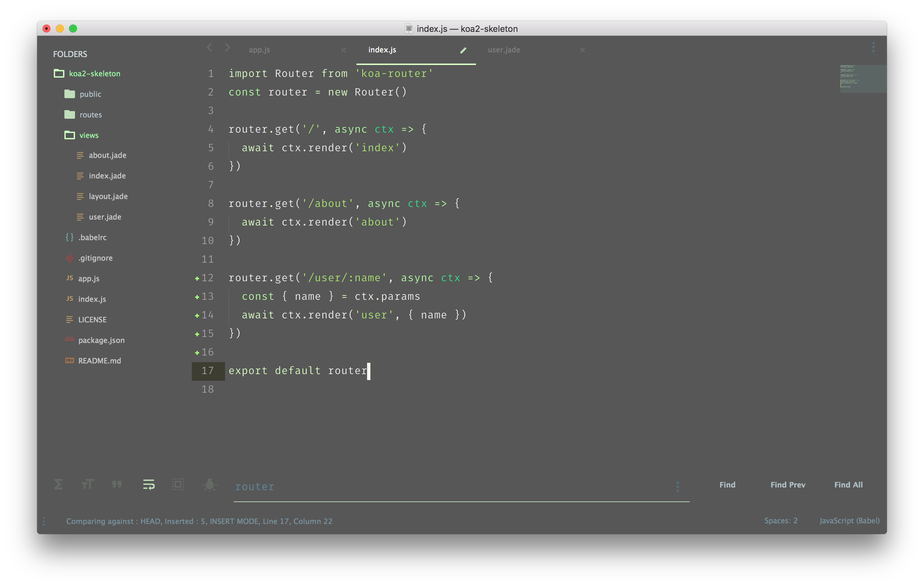This screenshot has width=924, height=587.
Task: Click the added-line marker on line 16
Action: tap(197, 353)
